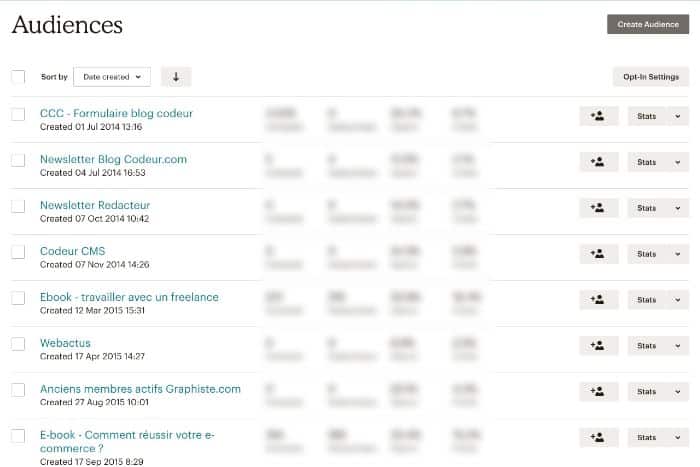Viewport: 700px width, 467px height.
Task: Click add-subscriber icon for CCC - Formulaire blog codeur
Action: point(598,116)
